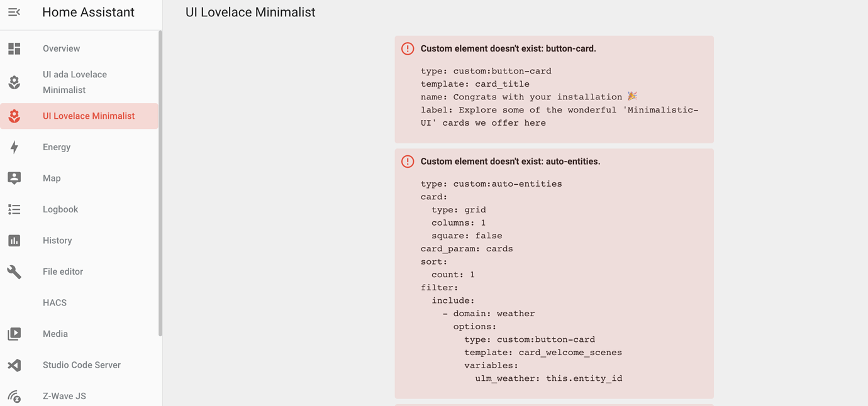
Task: Click the button-card error warning icon
Action: click(408, 48)
